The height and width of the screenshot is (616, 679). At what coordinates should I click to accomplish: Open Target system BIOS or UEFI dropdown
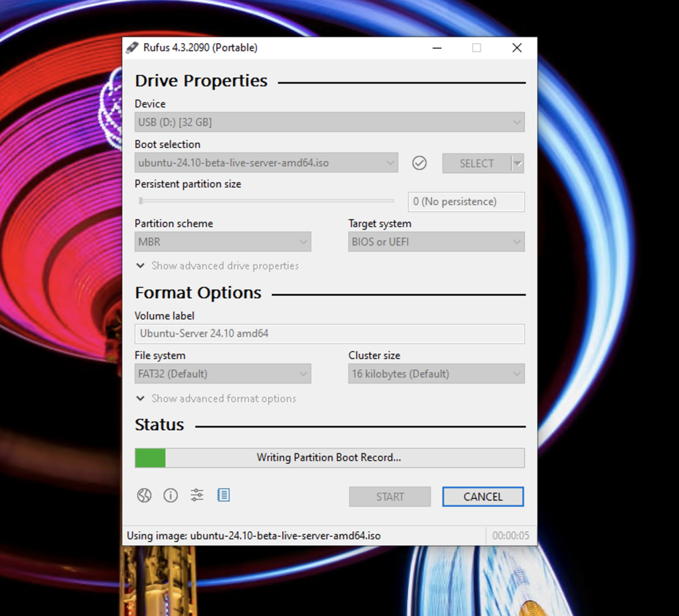tap(436, 242)
